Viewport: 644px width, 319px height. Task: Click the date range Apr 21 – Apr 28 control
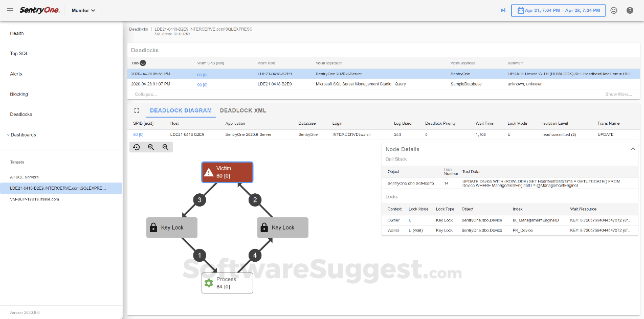coord(558,10)
